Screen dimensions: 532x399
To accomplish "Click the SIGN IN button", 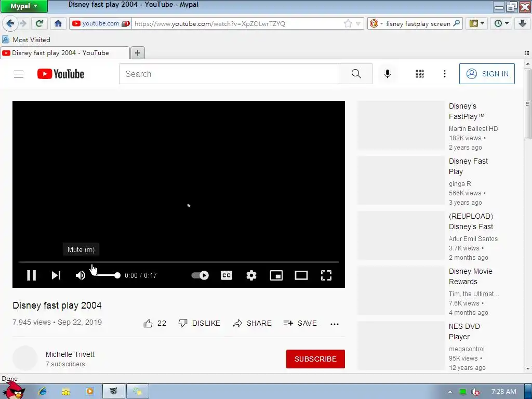I will 487,74.
